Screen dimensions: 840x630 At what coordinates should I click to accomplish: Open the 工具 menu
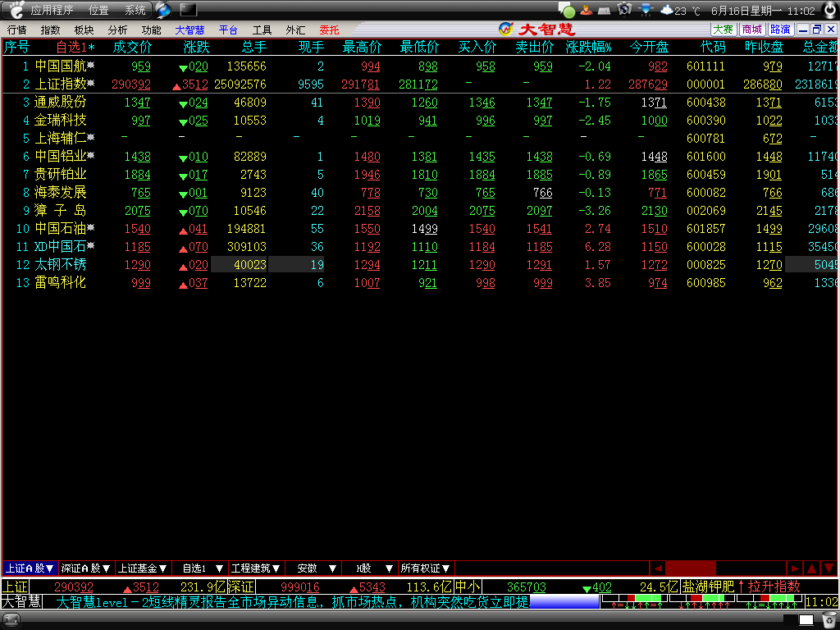coord(262,30)
